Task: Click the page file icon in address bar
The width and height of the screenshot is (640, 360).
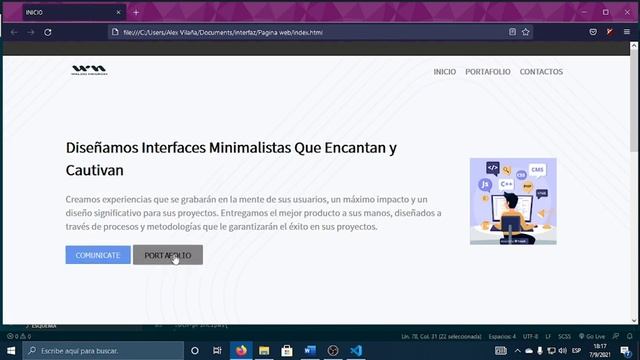Action: 115,32
